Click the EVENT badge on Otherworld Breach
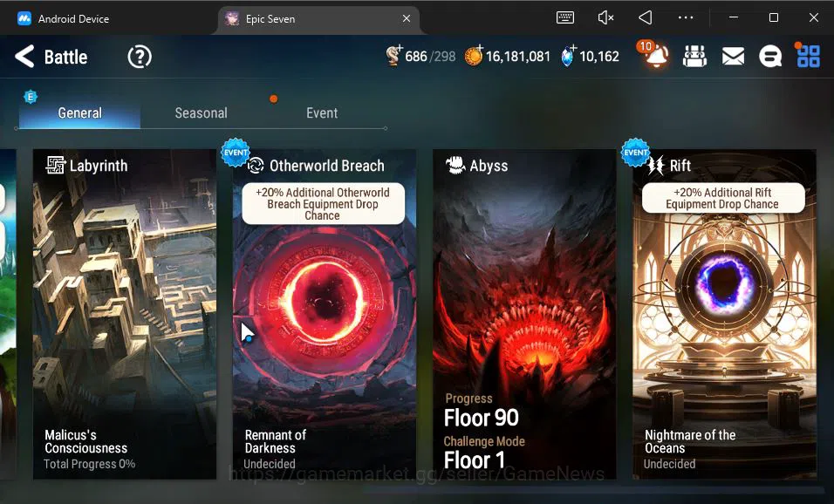The image size is (834, 504). point(235,152)
